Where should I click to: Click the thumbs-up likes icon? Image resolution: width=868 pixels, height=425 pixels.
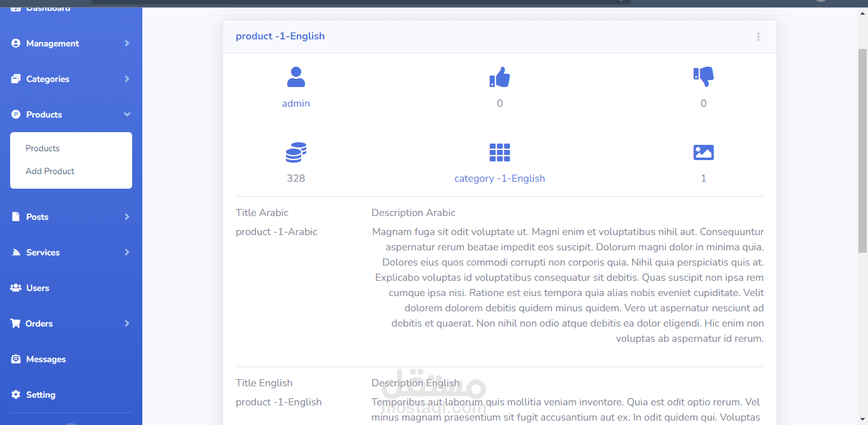coord(499,77)
